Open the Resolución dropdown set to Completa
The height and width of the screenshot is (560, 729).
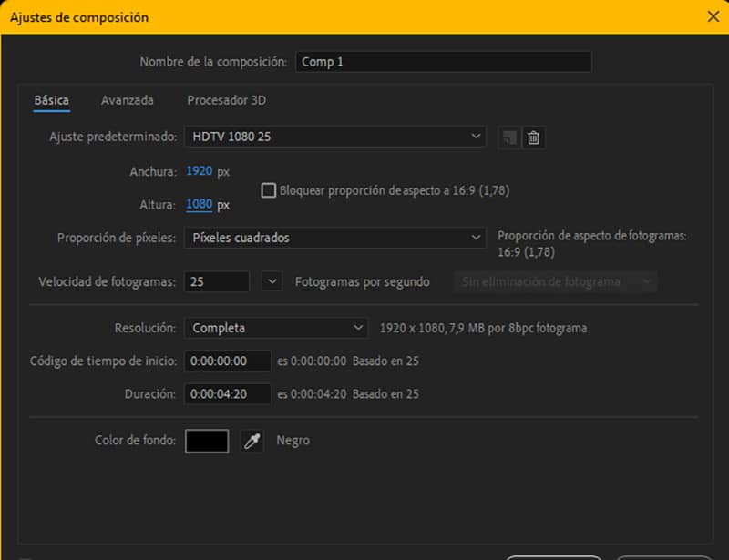click(275, 328)
